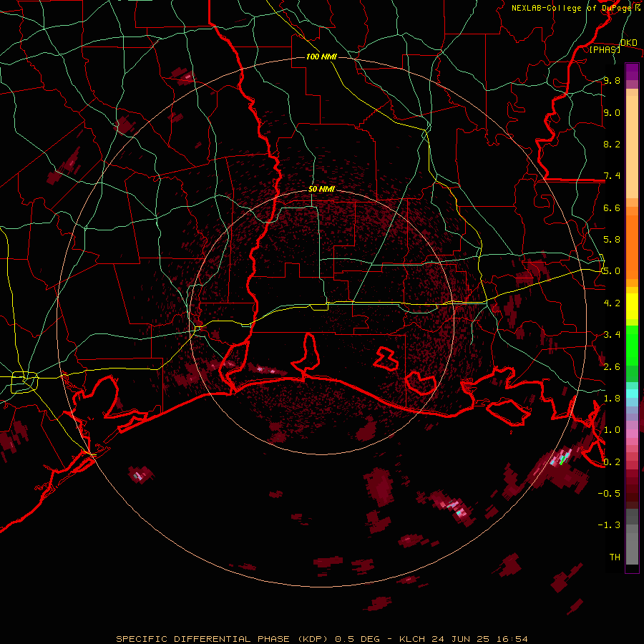The height and width of the screenshot is (644, 644).
Task: Click the 3.4 value on the color scale
Action: (x=612, y=335)
